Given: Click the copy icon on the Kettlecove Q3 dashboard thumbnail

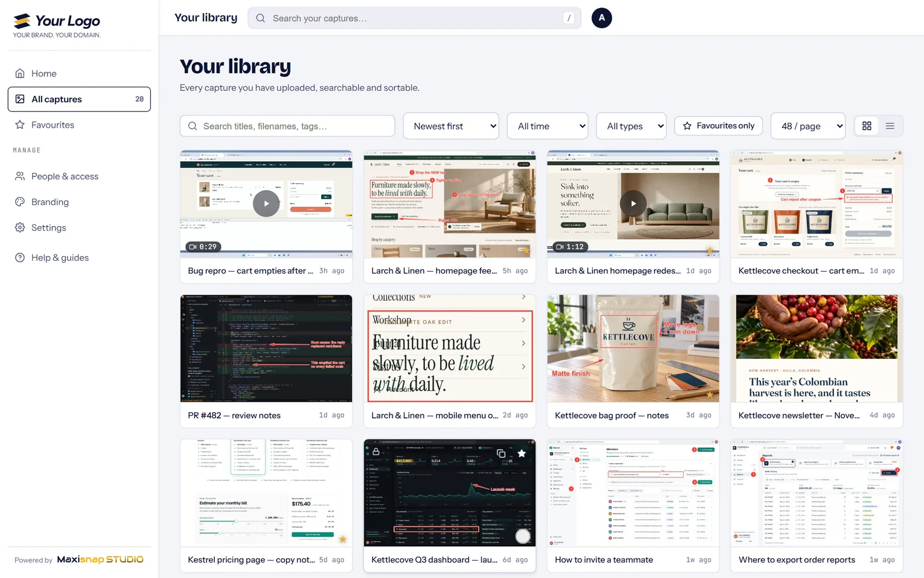Looking at the screenshot, I should coord(501,453).
